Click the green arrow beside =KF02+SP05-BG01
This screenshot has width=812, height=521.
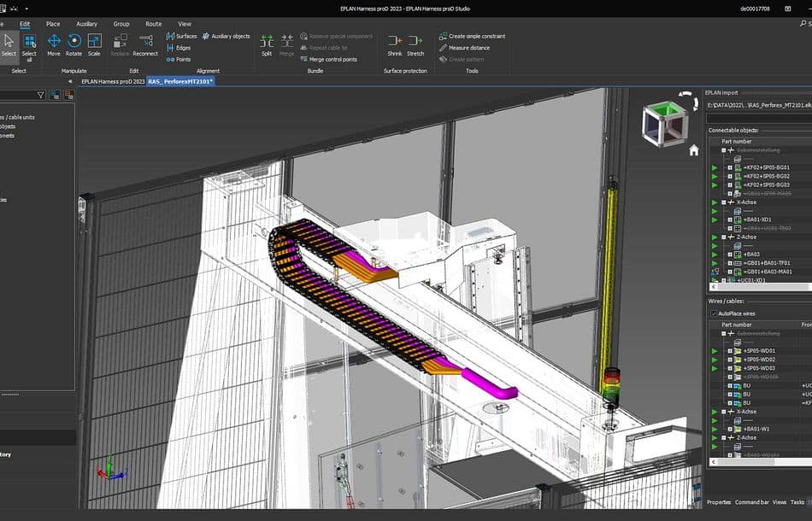pos(715,167)
